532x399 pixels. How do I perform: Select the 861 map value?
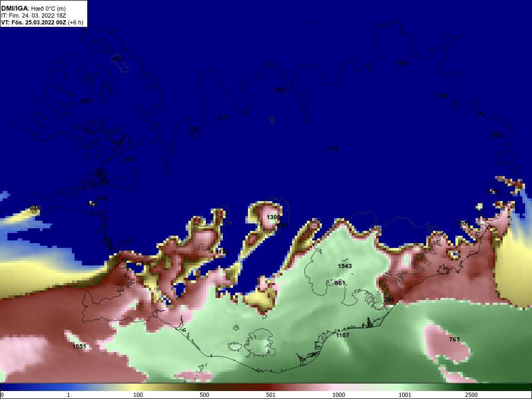(x=340, y=283)
